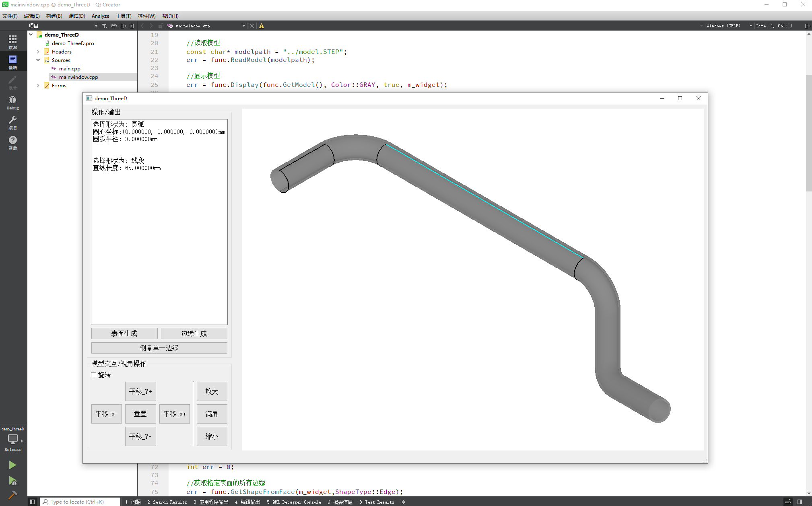This screenshot has height=506, width=812.
Task: Click the green Run button
Action: [x=12, y=465]
